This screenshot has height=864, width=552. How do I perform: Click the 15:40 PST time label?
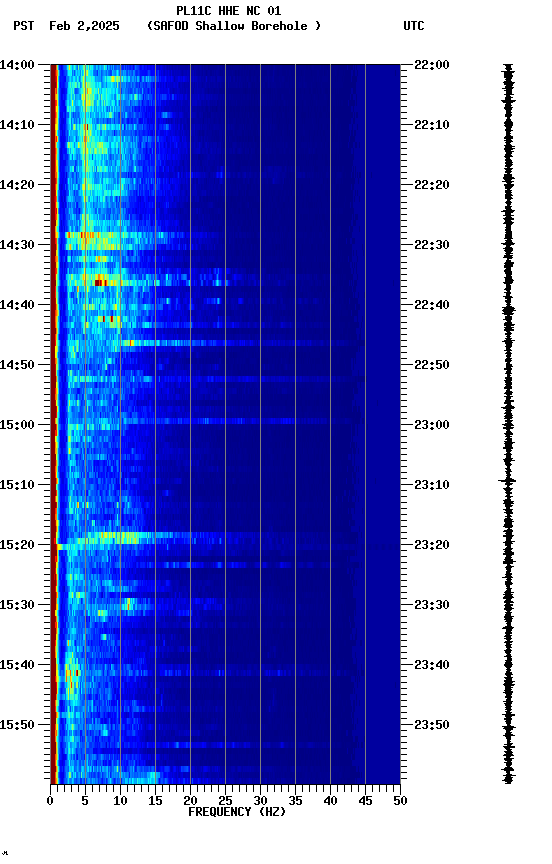coord(17,665)
